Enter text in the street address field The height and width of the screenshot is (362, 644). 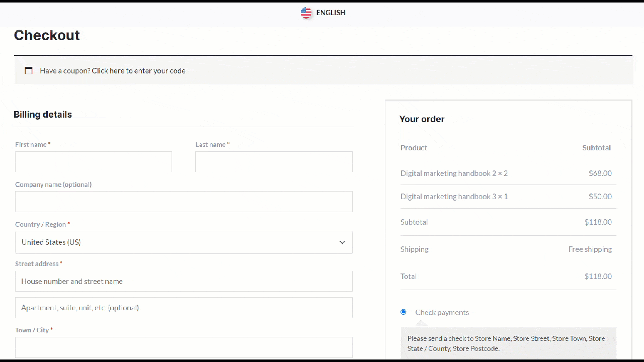184,281
